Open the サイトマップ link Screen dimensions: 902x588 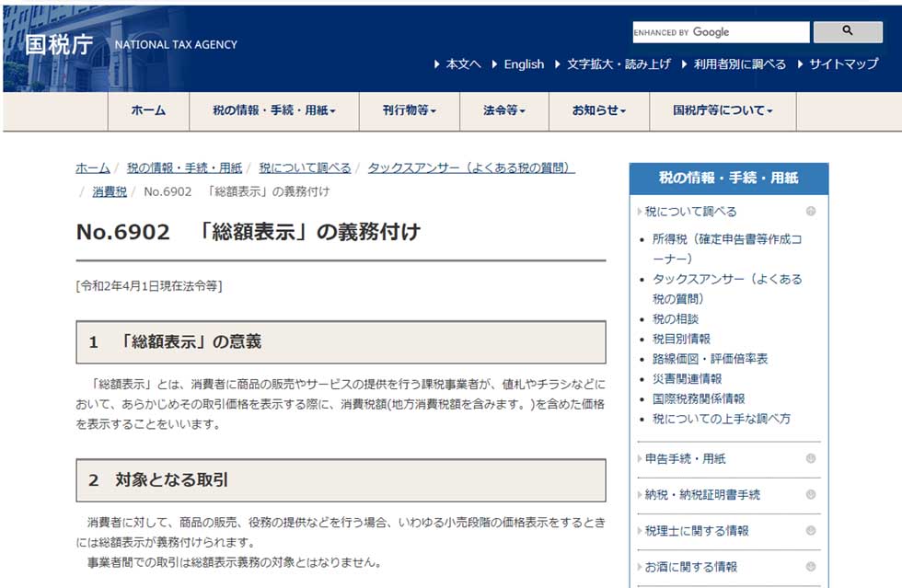coord(843,63)
